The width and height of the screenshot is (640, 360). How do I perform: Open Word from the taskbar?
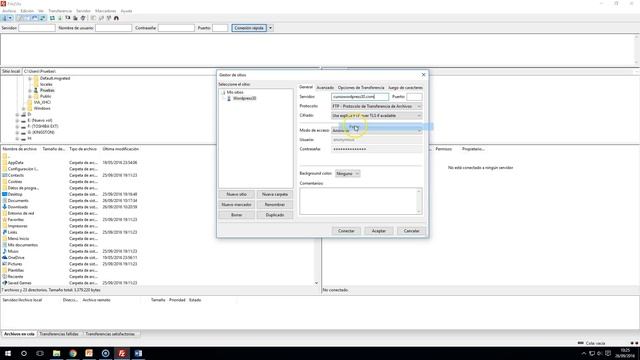[138, 353]
